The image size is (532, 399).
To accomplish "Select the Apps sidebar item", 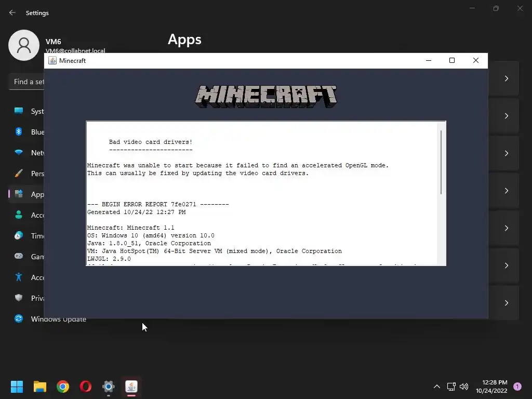I will coord(26,194).
